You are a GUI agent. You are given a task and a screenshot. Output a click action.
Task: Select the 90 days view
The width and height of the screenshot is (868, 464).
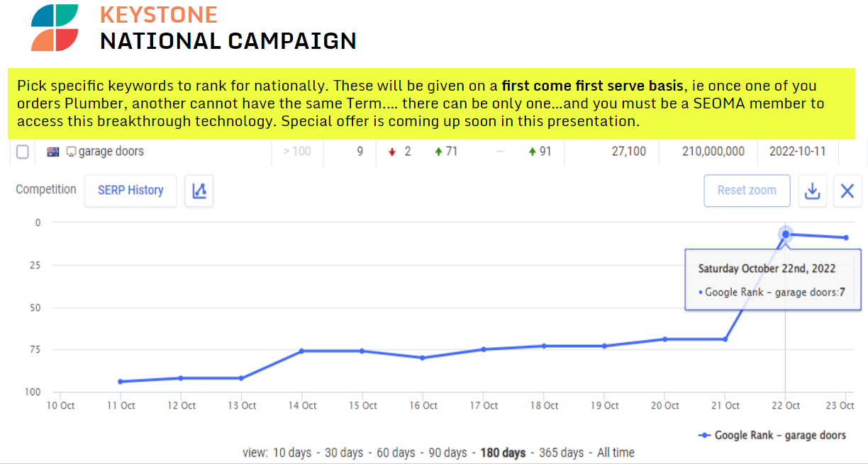pyautogui.click(x=447, y=453)
